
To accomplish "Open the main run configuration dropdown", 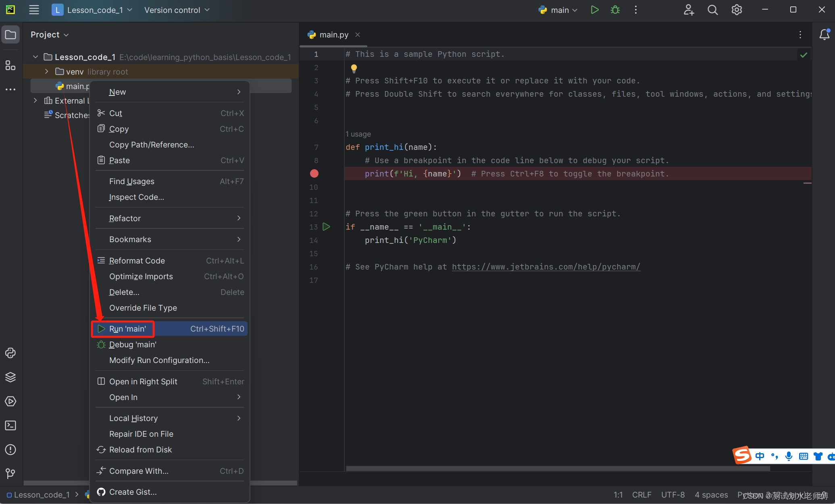I will pos(558,10).
